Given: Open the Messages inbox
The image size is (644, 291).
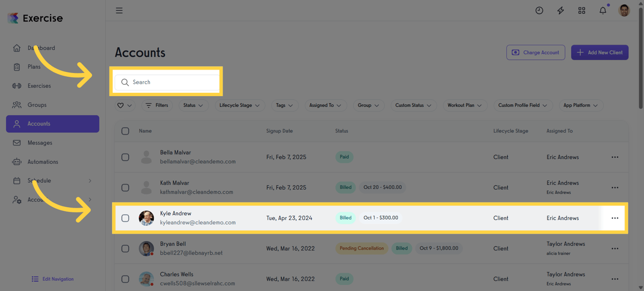Looking at the screenshot, I should (39, 143).
